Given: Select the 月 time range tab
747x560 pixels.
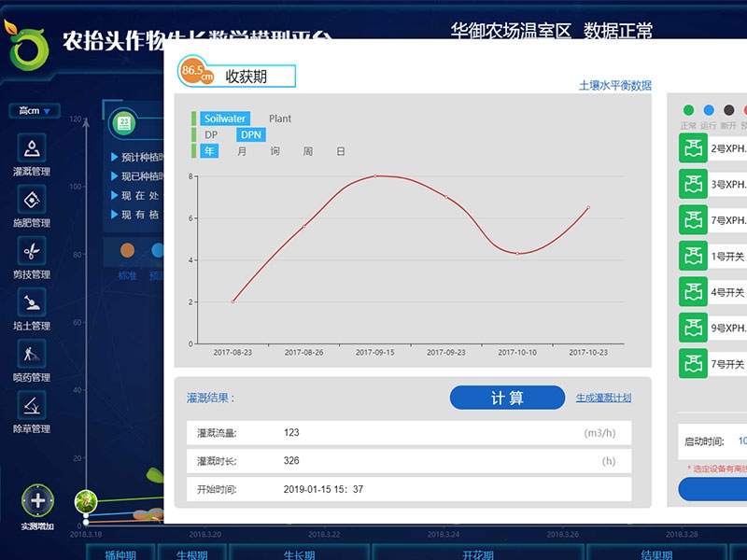Looking at the screenshot, I should pos(242,151).
